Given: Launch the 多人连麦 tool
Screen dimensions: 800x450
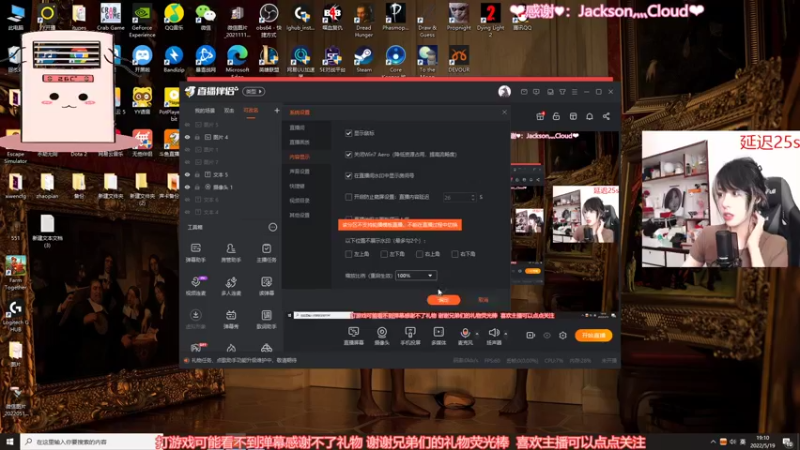Looking at the screenshot, I should click(231, 286).
